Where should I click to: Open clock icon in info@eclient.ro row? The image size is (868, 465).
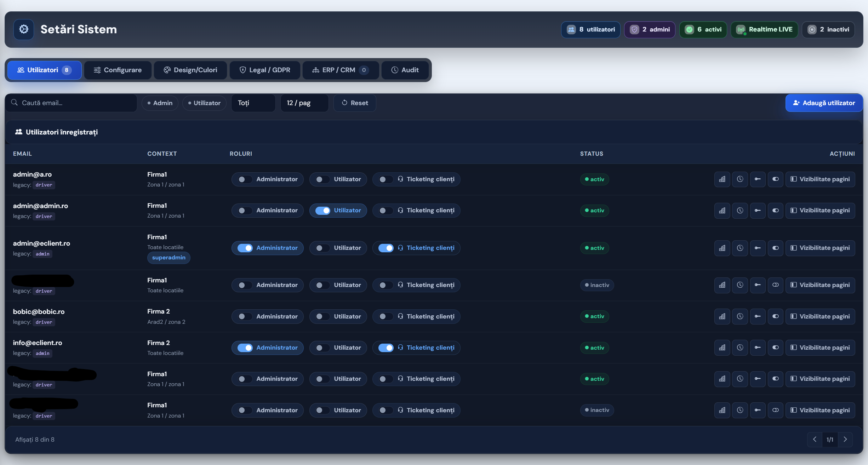[740, 348]
